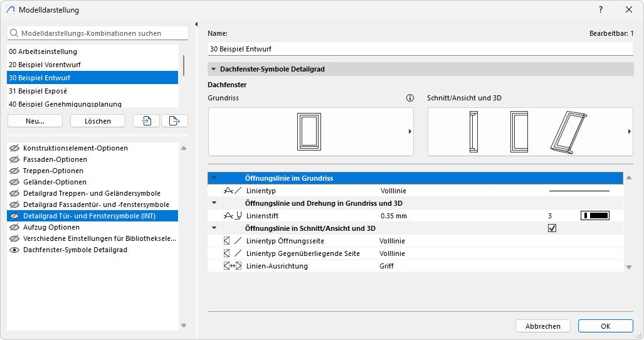The height and width of the screenshot is (340, 644).
Task: Select 20 Beispiel Vorentwurf in combination list
Action: pyautogui.click(x=45, y=65)
